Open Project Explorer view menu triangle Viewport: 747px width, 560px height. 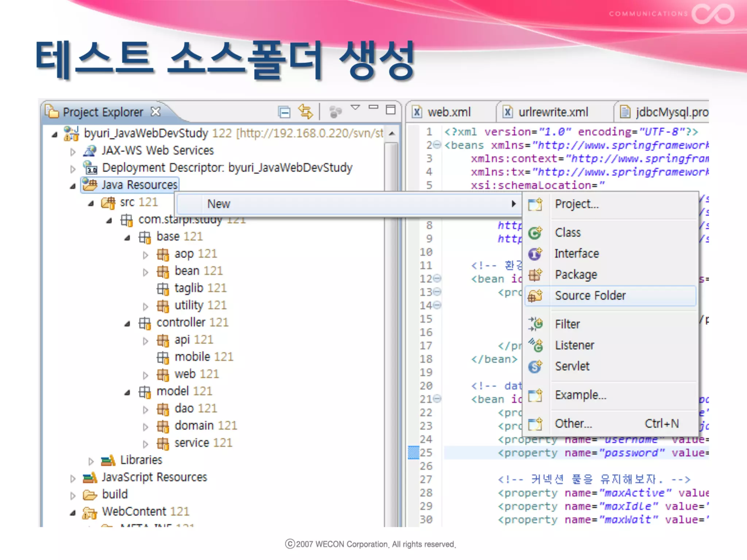coord(355,108)
